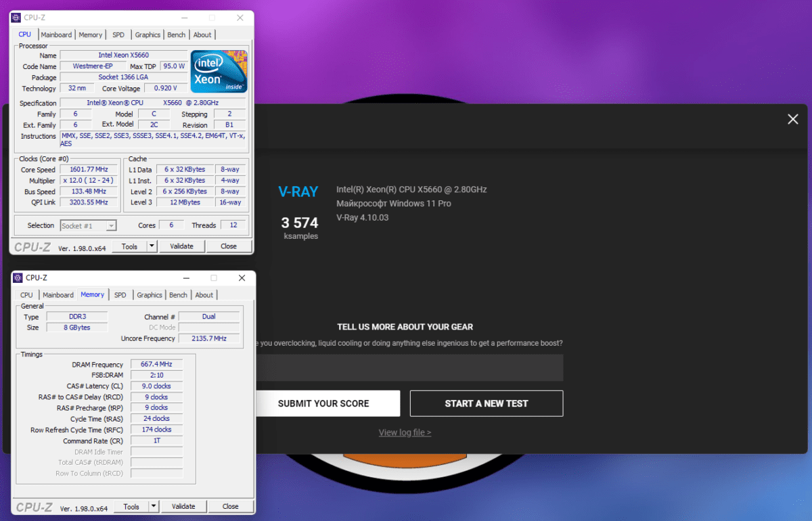812x521 pixels.
Task: Open Graphics tab in upper CPU-Z window
Action: 148,35
